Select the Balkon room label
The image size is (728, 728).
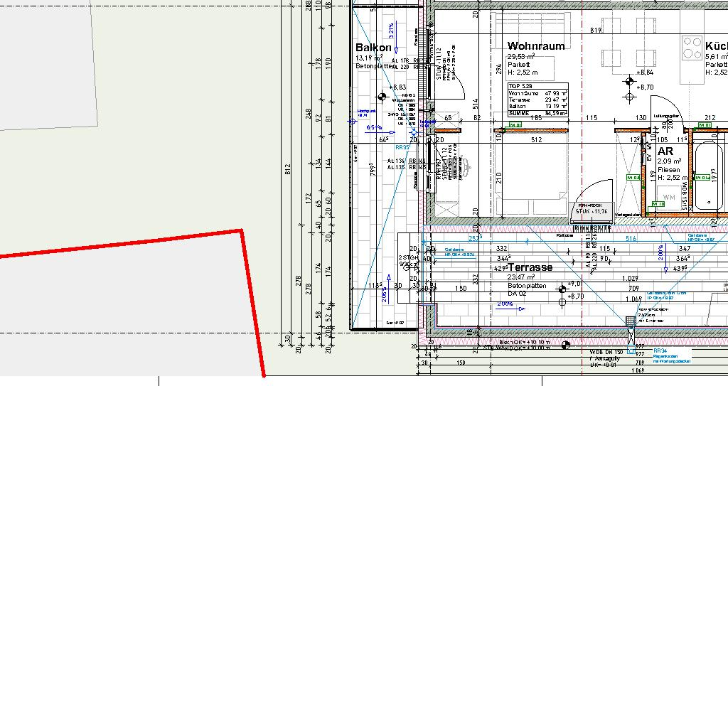373,48
